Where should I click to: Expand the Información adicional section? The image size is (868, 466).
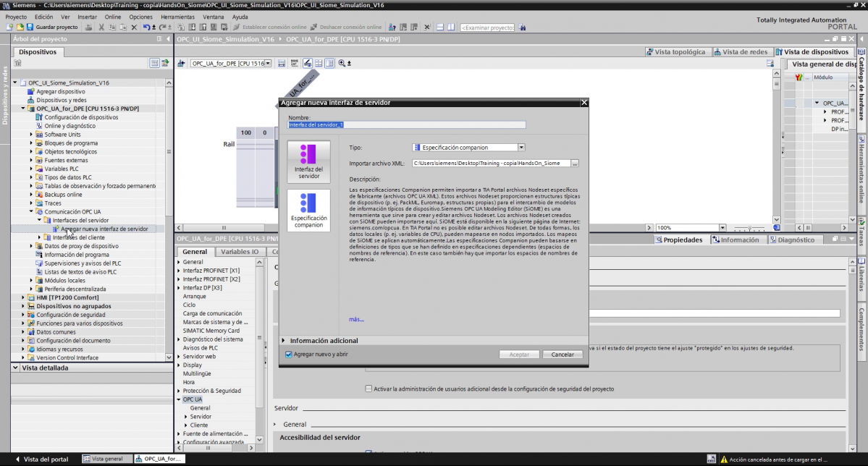click(x=284, y=341)
